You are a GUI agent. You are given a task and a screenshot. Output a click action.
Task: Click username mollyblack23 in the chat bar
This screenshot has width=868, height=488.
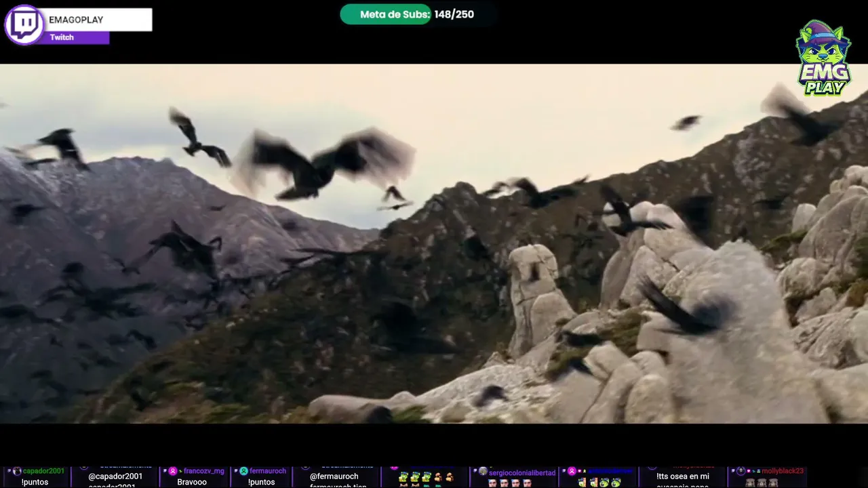coord(783,471)
